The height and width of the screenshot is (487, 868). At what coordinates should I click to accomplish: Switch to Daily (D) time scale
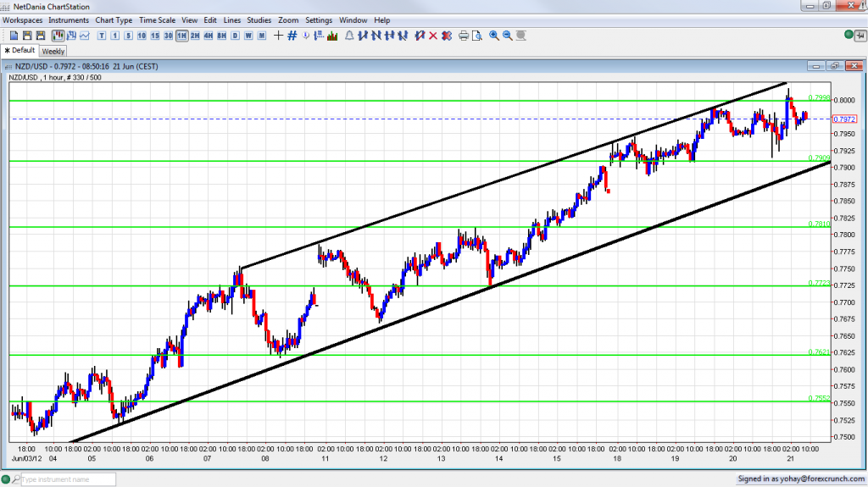tap(236, 36)
